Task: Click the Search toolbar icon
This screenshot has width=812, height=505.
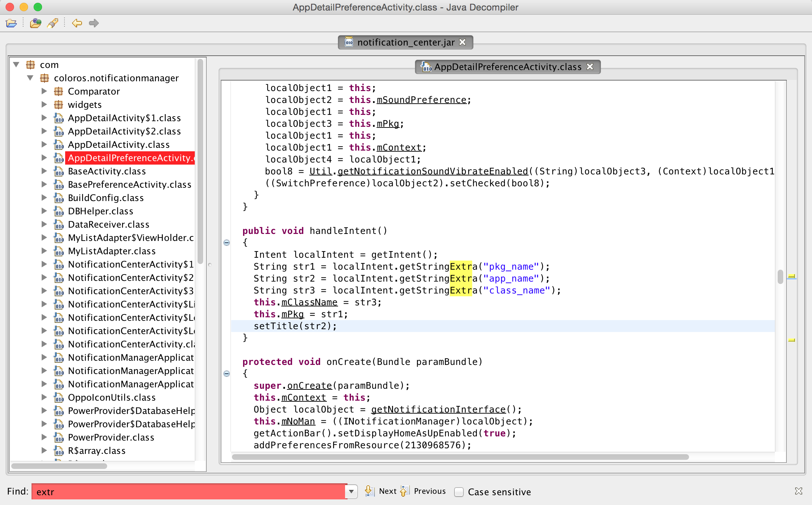Action: pos(53,23)
